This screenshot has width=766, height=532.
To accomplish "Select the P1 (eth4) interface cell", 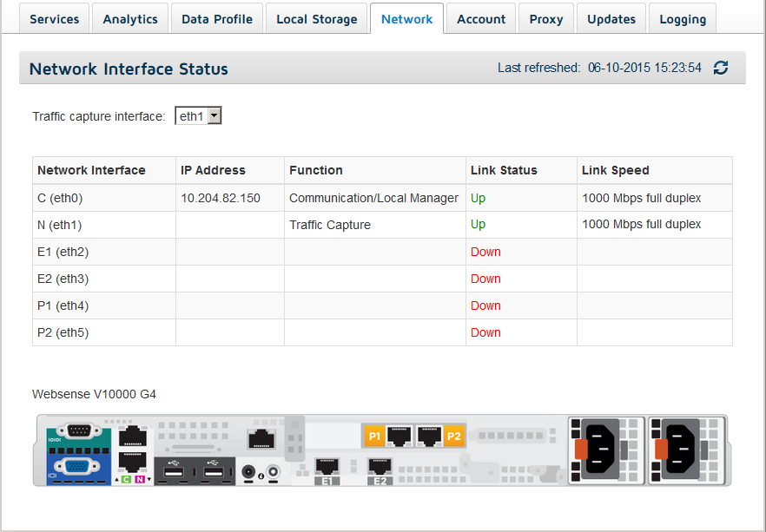I will coord(104,305).
